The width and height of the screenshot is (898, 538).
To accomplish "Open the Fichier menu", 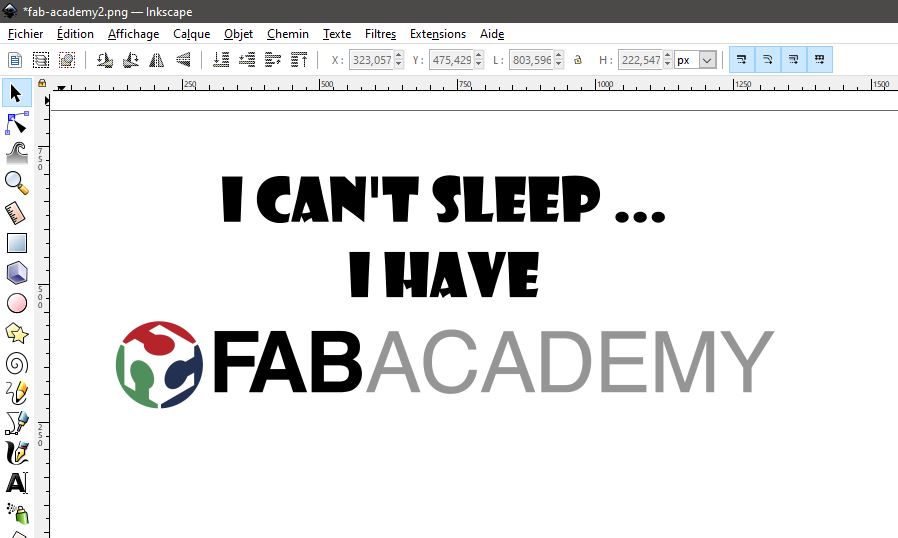I will click(x=25, y=34).
